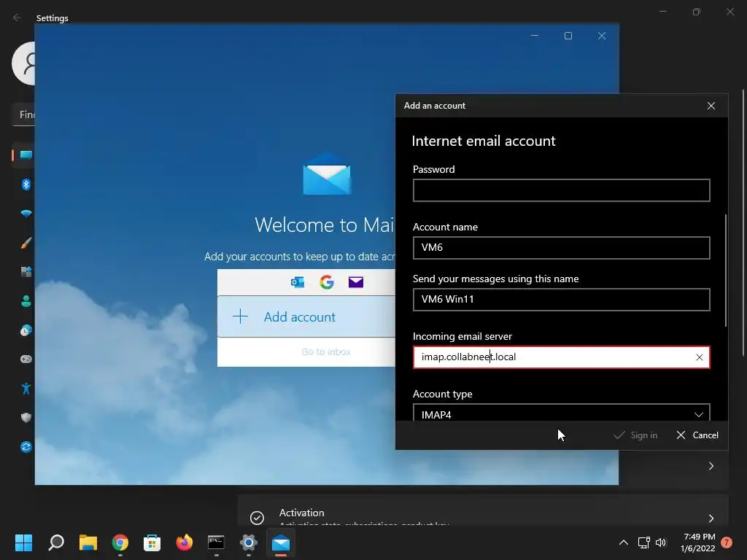Click the Google icon in Mail welcome
The height and width of the screenshot is (560, 747).
pyautogui.click(x=327, y=282)
